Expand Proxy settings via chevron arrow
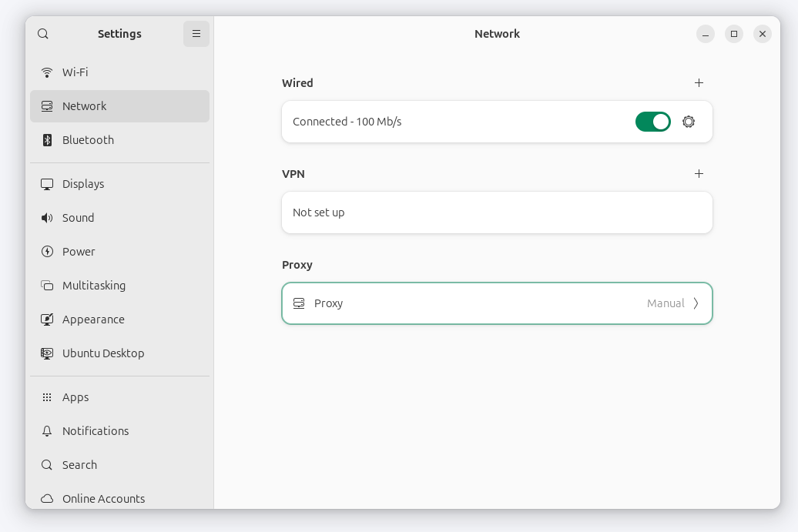This screenshot has width=798, height=532. point(696,303)
